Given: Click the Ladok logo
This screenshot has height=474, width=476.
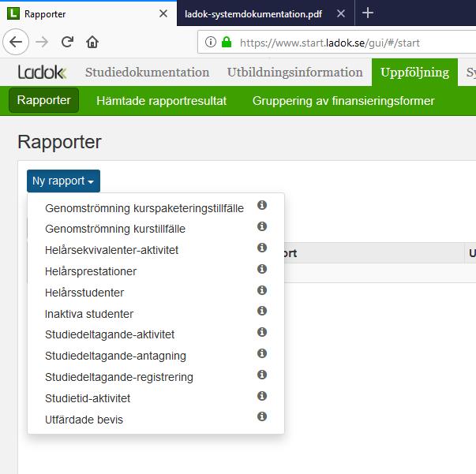Looking at the screenshot, I should [x=42, y=73].
